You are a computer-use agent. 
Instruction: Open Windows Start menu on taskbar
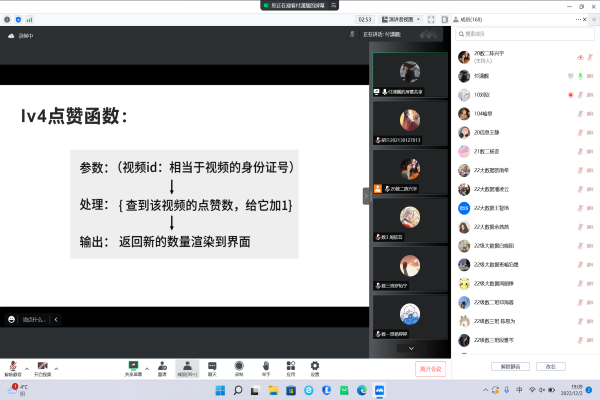click(238, 389)
